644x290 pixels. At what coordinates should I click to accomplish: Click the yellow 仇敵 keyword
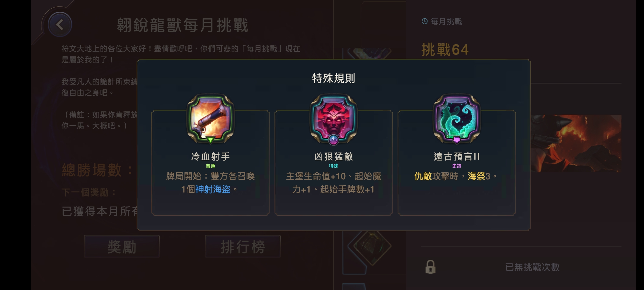coord(423,176)
